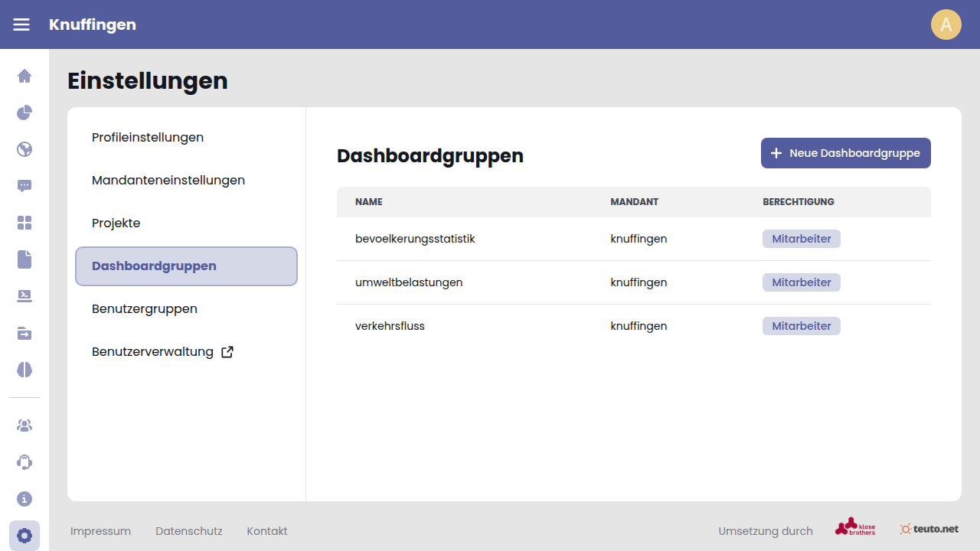Click Mitarbeiter badge for verkehrsfluss
Viewport: 980px width, 551px height.
click(801, 326)
